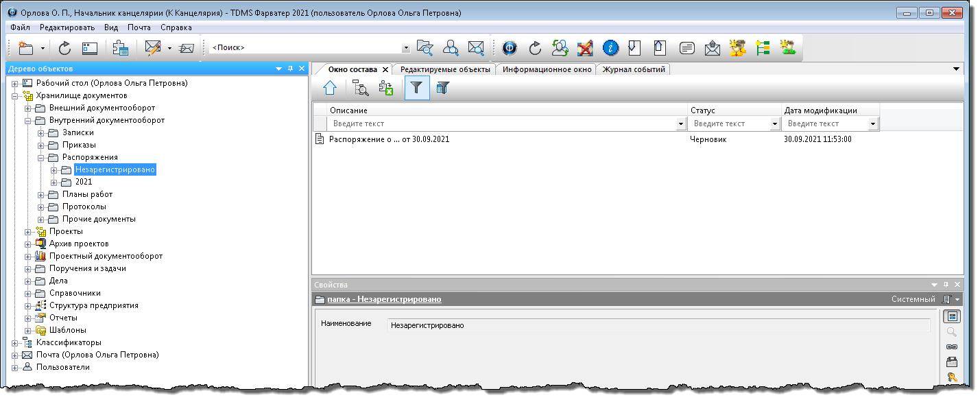
Task: Select the Приказы folder in tree
Action: tap(79, 145)
